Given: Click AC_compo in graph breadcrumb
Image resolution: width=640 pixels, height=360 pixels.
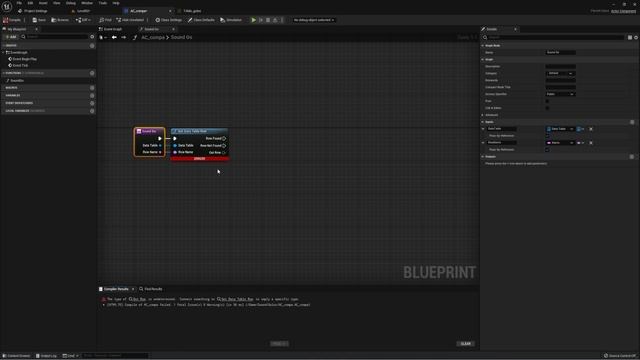Looking at the screenshot, I should [x=153, y=37].
